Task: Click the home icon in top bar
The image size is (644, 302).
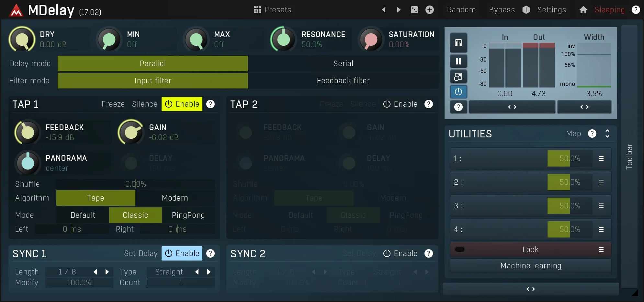Action: [583, 10]
